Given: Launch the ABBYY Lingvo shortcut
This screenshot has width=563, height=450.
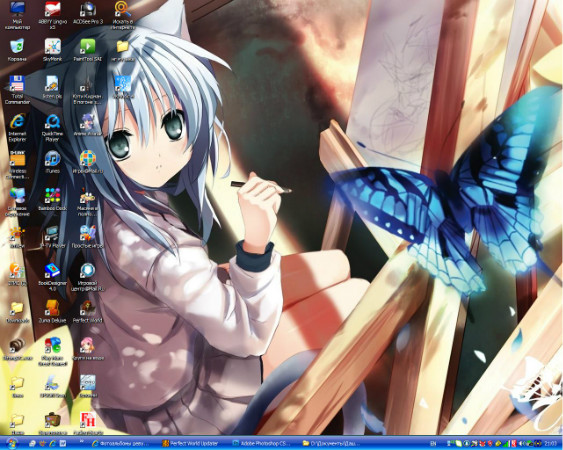Looking at the screenshot, I should coord(52,14).
